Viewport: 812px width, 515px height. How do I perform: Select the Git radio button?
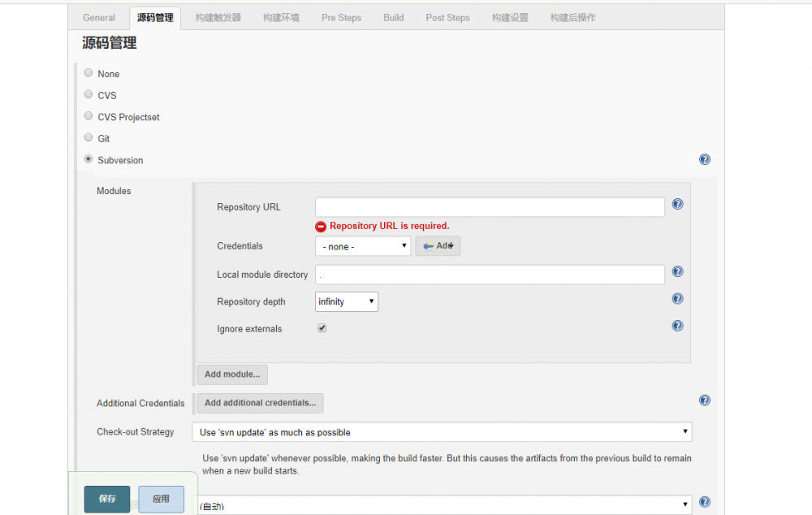pyautogui.click(x=88, y=137)
